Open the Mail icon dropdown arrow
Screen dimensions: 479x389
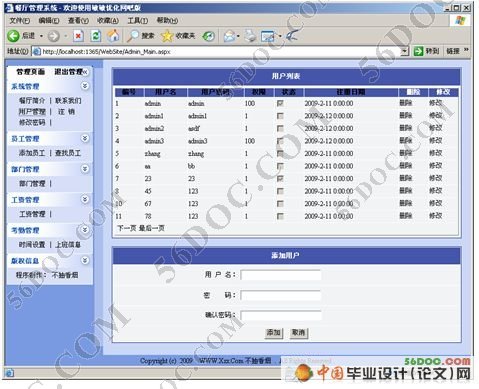coord(238,36)
